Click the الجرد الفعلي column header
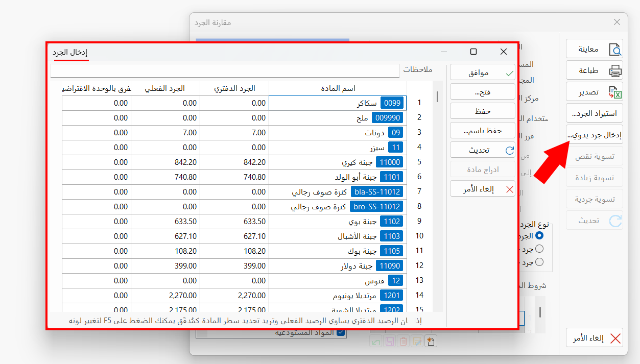This screenshot has width=640, height=364. (x=165, y=88)
